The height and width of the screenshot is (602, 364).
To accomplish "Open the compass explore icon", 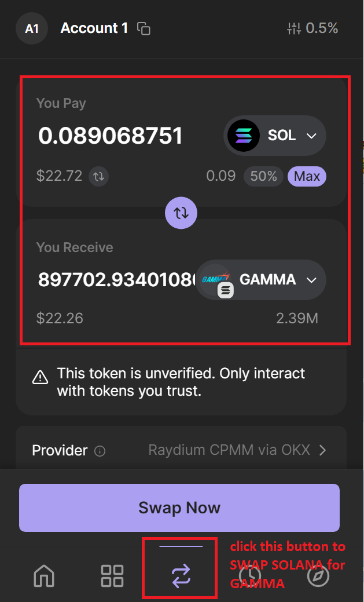I will (318, 576).
